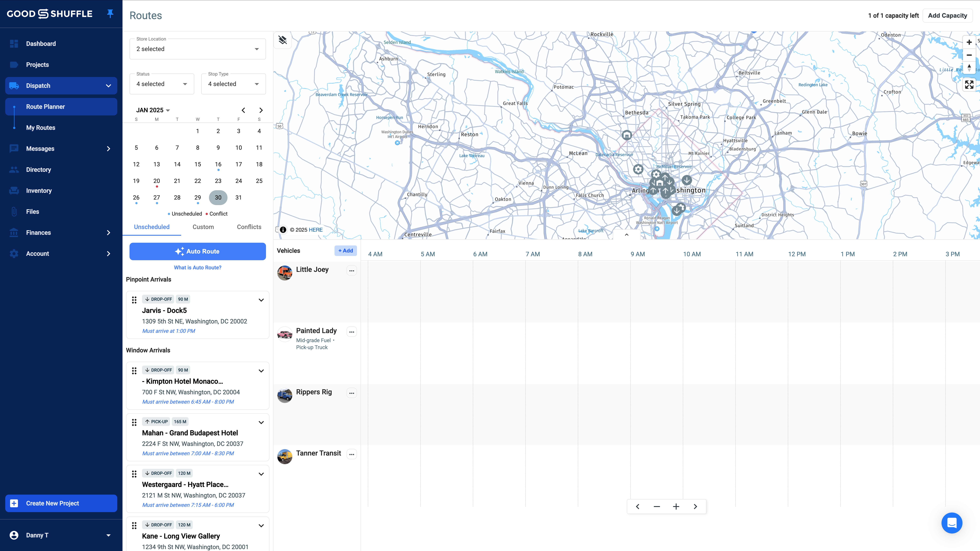This screenshot has height=551, width=980.
Task: Toggle the map layers visibility icon
Action: tap(283, 40)
